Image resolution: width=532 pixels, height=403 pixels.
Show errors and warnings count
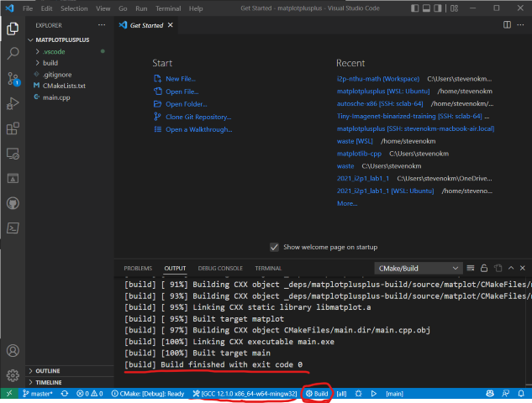90,394
